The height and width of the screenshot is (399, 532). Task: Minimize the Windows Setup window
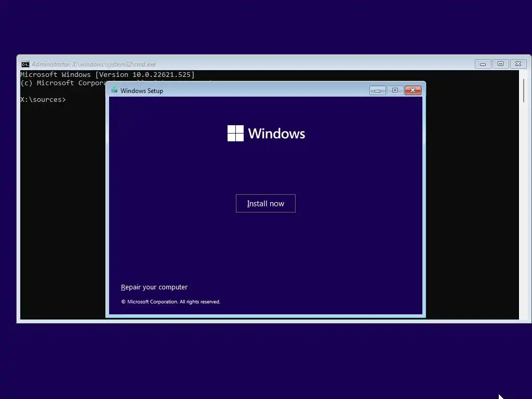pyautogui.click(x=377, y=90)
